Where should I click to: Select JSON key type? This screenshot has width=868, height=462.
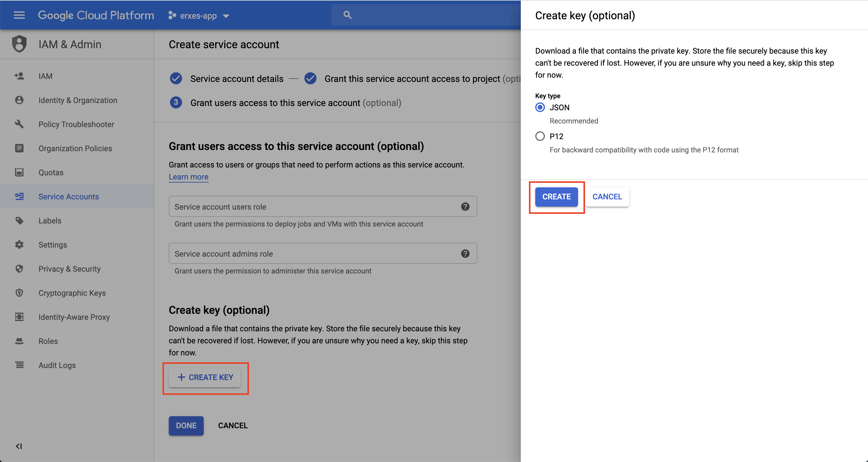coord(540,108)
